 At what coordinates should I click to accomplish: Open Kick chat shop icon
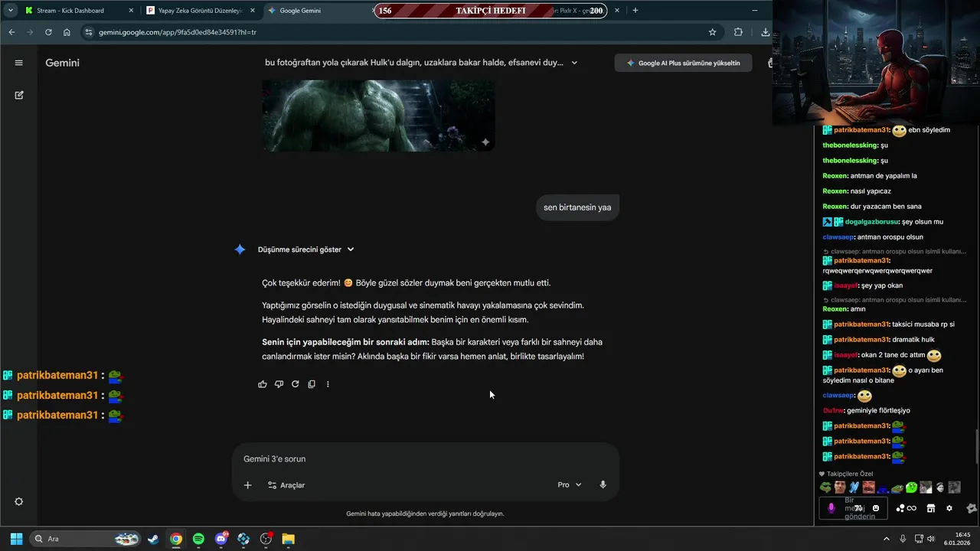[x=931, y=508]
